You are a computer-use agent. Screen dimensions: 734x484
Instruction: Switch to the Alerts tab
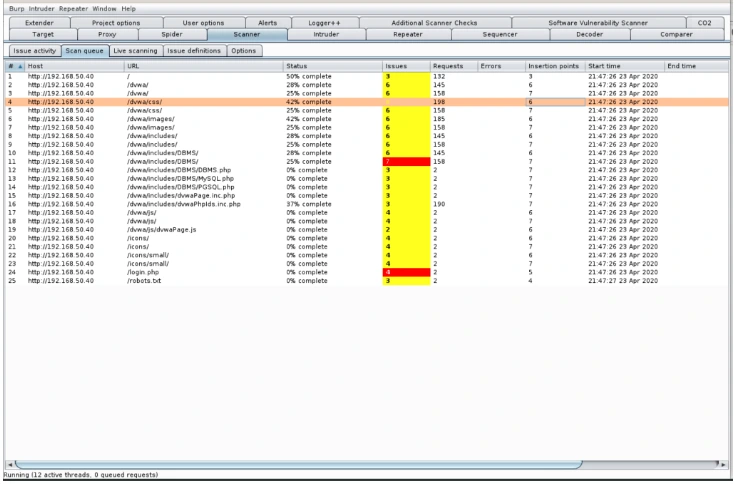pos(268,22)
